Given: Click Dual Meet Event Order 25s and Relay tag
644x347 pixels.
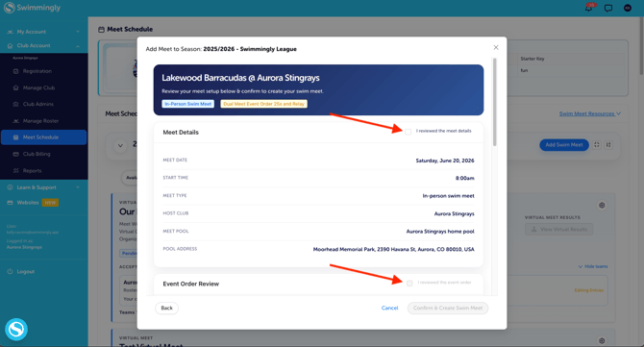Looking at the screenshot, I should (264, 104).
